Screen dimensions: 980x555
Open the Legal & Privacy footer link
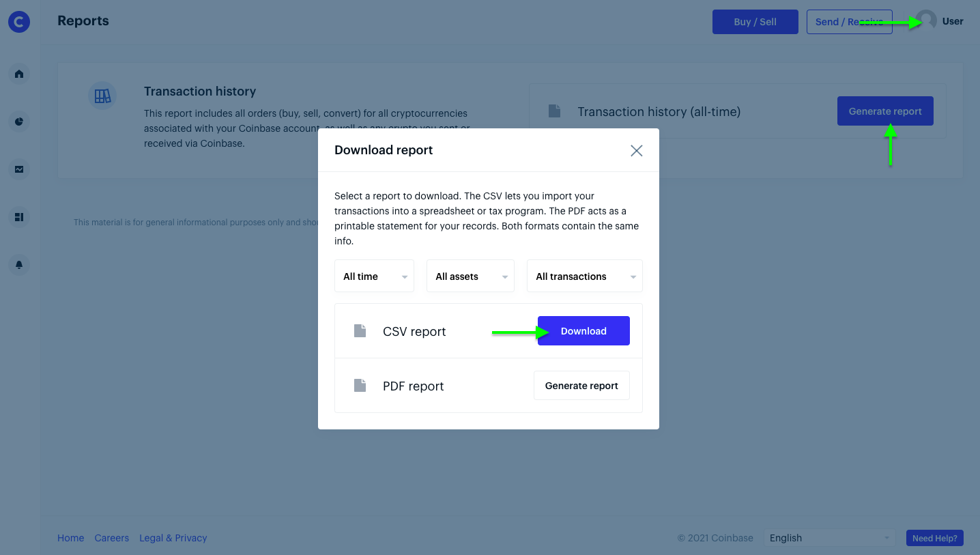point(173,538)
